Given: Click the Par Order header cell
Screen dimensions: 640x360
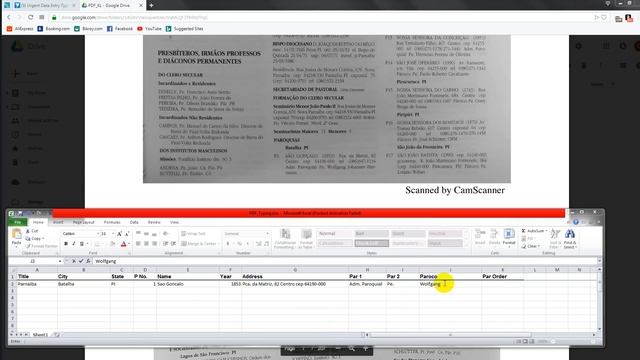Looking at the screenshot, I should pyautogui.click(x=502, y=276).
